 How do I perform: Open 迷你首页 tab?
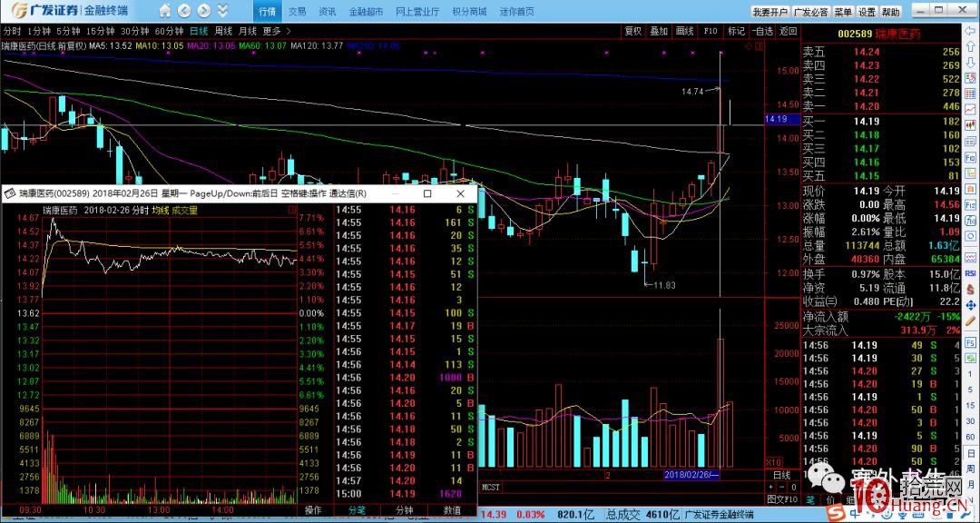517,11
